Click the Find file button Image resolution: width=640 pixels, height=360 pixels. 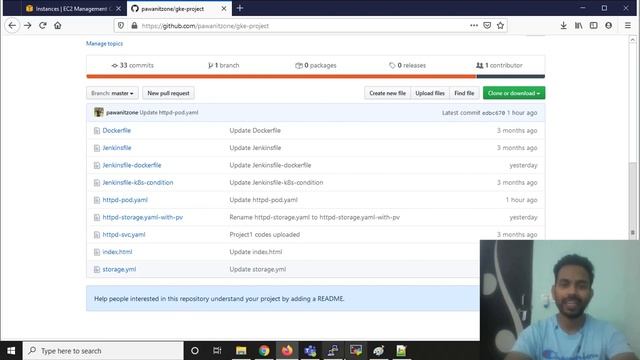(x=464, y=93)
